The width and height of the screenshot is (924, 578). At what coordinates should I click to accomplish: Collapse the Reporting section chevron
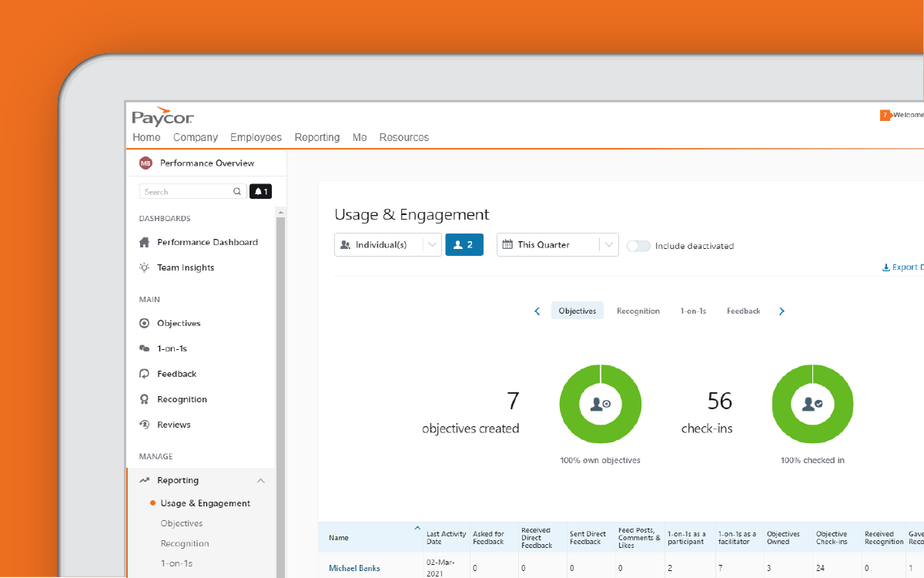(x=261, y=481)
